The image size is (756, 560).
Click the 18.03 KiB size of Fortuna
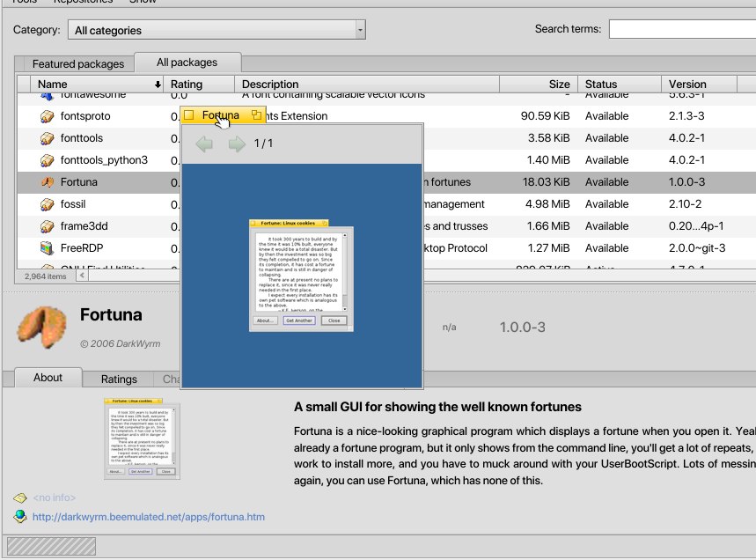tap(546, 182)
